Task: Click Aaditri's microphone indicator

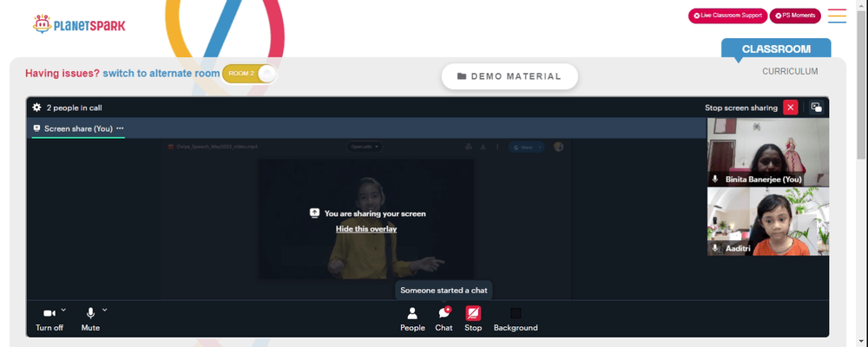Action: [x=715, y=248]
